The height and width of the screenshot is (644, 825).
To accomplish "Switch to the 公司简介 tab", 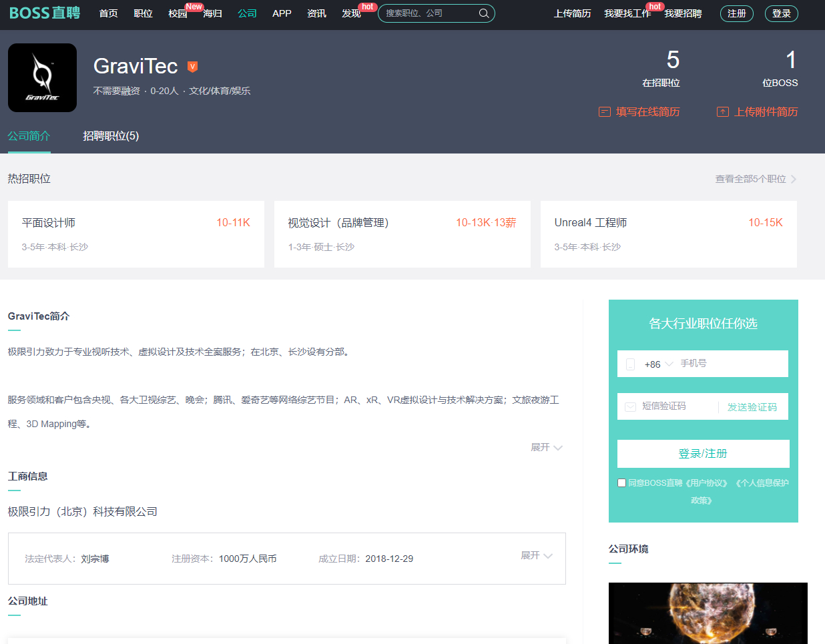I will [29, 136].
